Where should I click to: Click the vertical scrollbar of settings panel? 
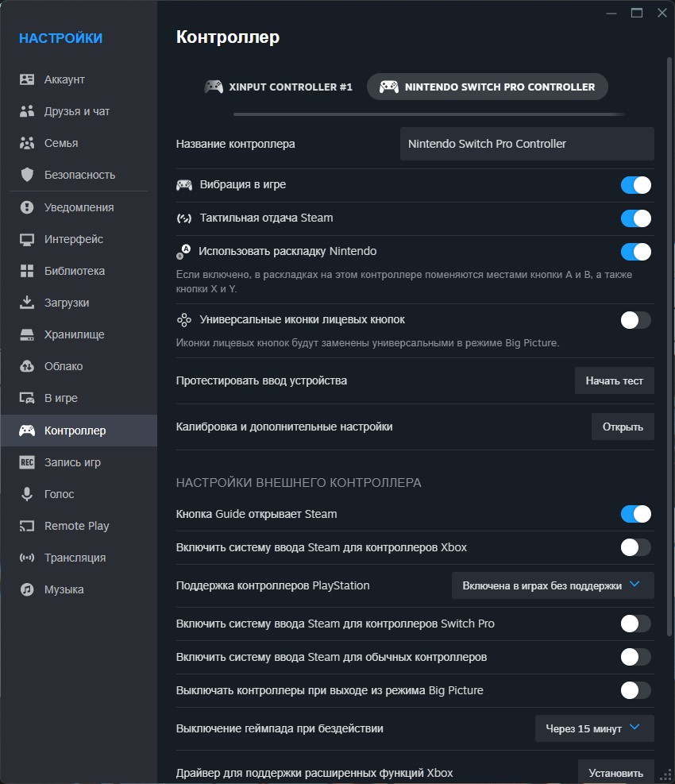(669, 346)
